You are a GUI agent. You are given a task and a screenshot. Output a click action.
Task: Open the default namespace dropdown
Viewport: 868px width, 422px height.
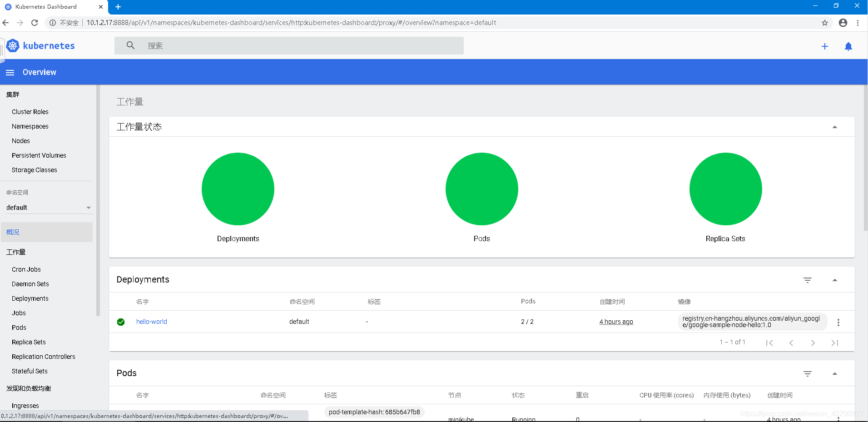coord(49,208)
